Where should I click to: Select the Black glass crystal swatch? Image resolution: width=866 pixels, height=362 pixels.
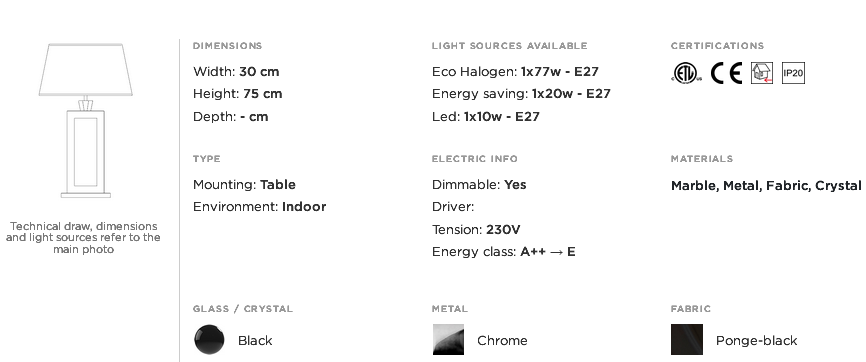(x=209, y=339)
